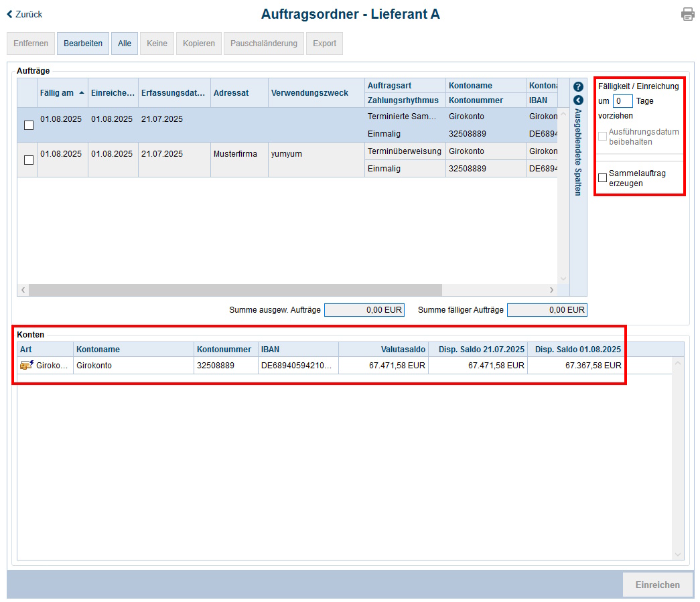Expand hidden columns arrow icon

[x=579, y=100]
